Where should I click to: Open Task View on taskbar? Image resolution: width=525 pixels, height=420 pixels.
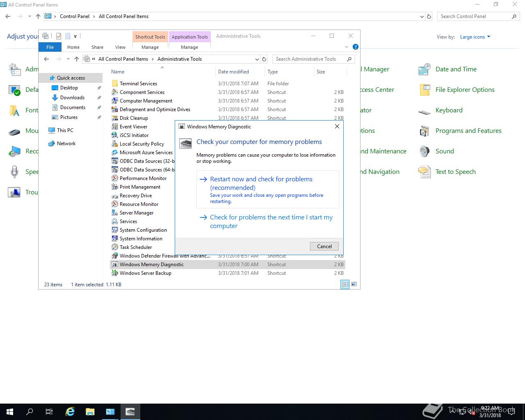pos(49,412)
